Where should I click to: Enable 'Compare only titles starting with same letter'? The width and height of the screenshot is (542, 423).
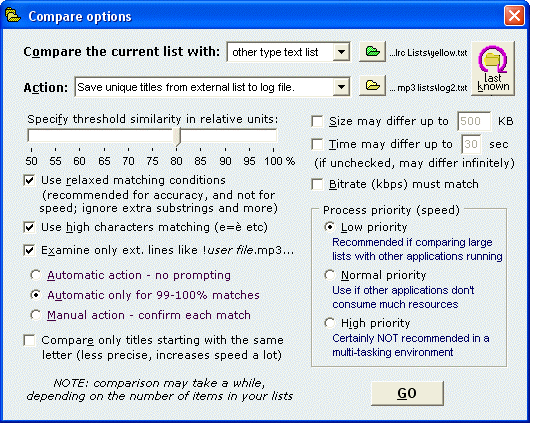coord(29,340)
